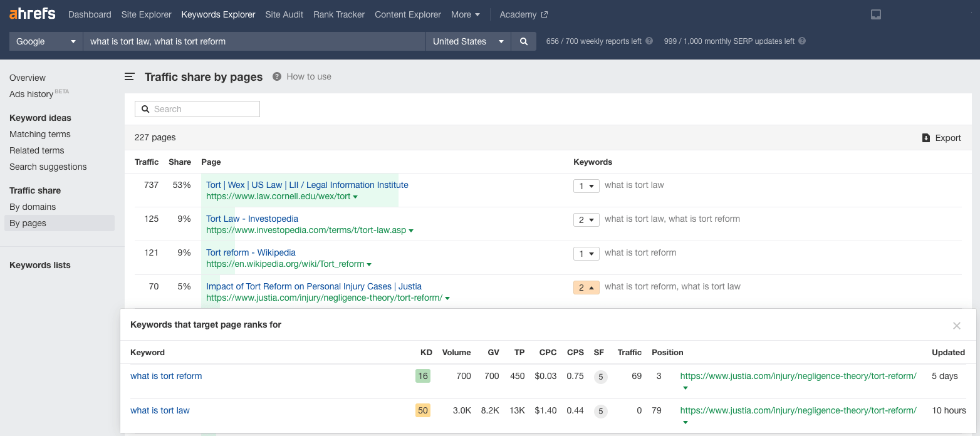Screen dimensions: 980x436
Task: Open the 'Tort reform - Wikipedia' page link
Action: pos(251,252)
